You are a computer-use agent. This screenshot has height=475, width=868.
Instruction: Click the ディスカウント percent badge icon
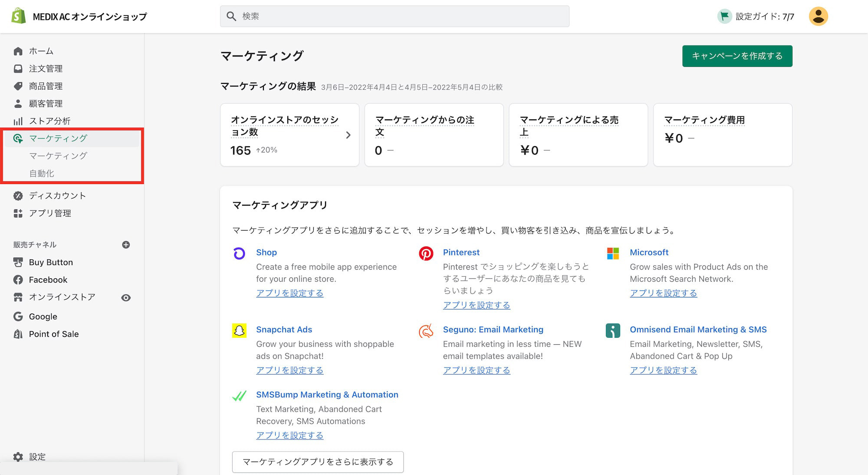[x=18, y=196]
